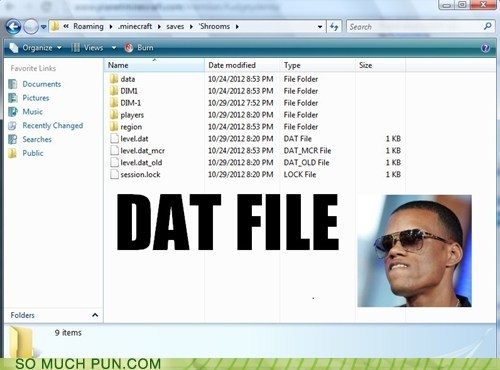The height and width of the screenshot is (370, 500).
Task: Select saves in the address path
Action: (x=175, y=26)
